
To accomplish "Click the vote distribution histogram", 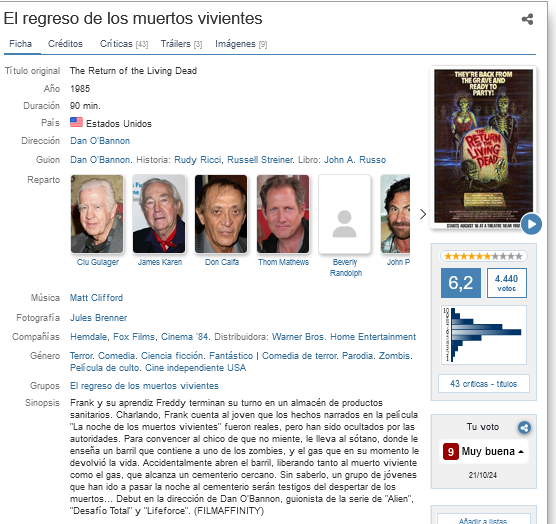I will click(x=483, y=335).
